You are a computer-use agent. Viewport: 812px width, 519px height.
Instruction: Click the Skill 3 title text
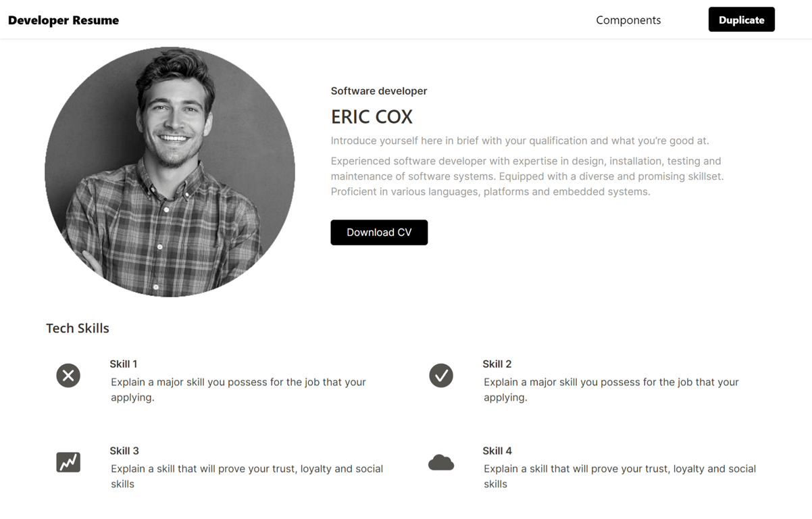124,451
